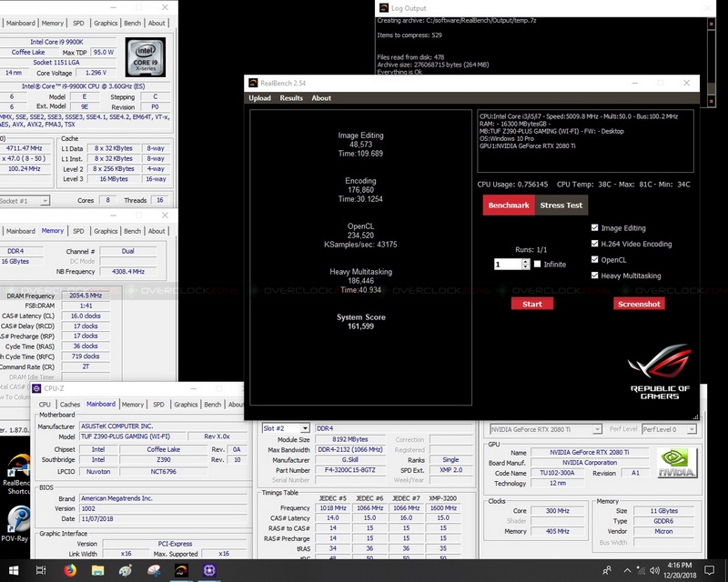
Task: Click the red Screenshot button
Action: pyautogui.click(x=639, y=304)
